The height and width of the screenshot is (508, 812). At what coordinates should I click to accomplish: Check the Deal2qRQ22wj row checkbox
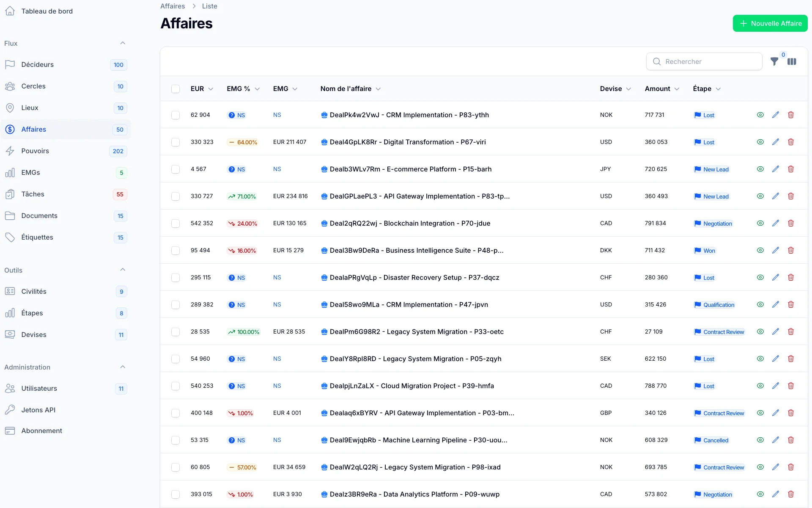176,224
